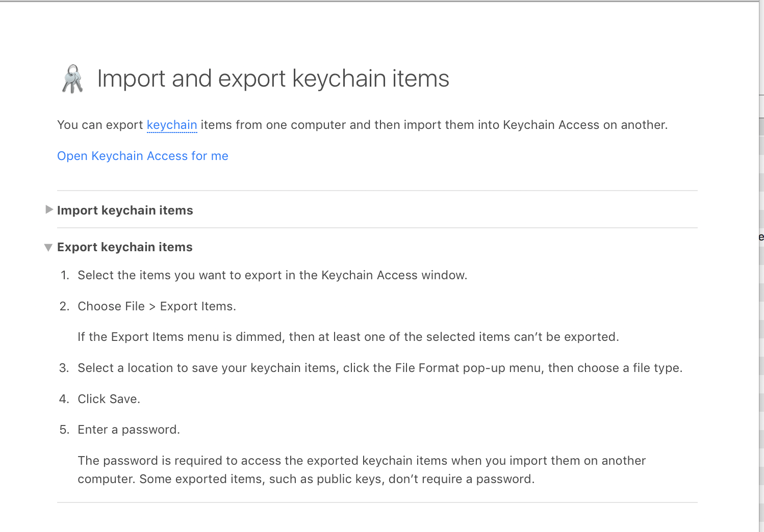The width and height of the screenshot is (764, 532).
Task: Select the title "Import and export keychain items"
Action: pos(273,78)
